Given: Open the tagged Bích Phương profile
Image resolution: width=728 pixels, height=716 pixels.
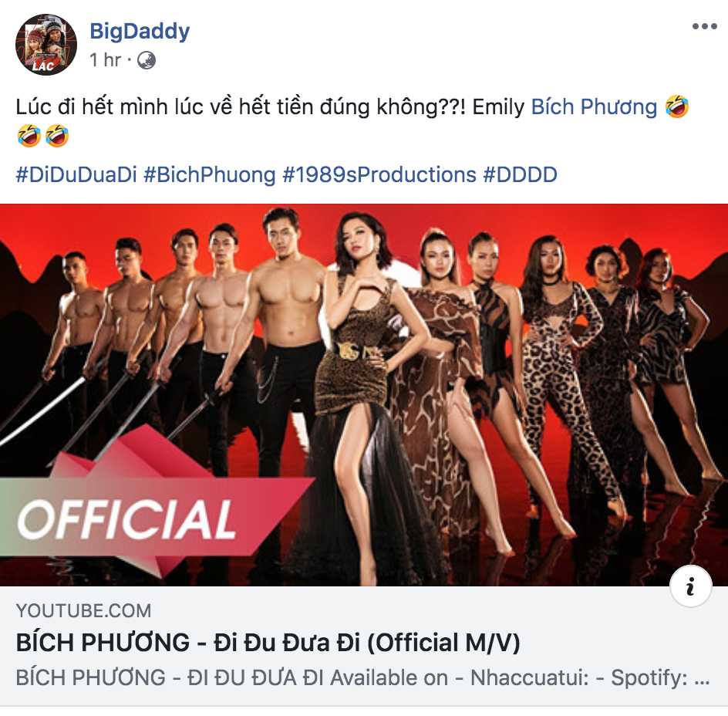Looking at the screenshot, I should point(594,107).
